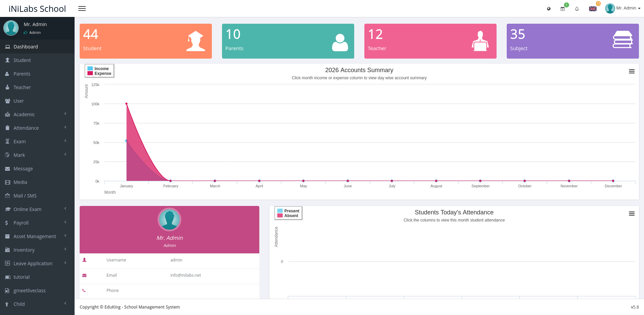Click the UK flag language selector
The height and width of the screenshot is (315, 644).
click(593, 9)
